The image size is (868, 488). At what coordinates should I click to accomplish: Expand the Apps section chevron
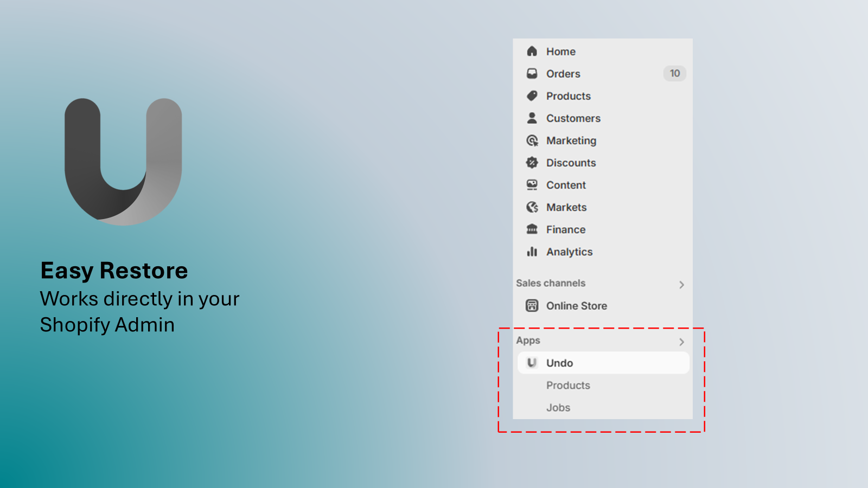(682, 342)
